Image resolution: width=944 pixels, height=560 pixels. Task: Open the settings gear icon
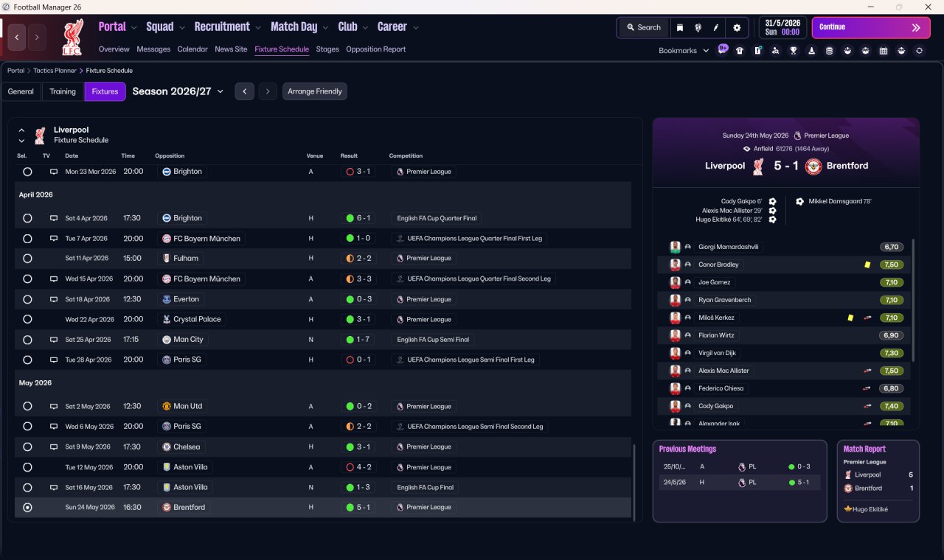click(x=737, y=28)
